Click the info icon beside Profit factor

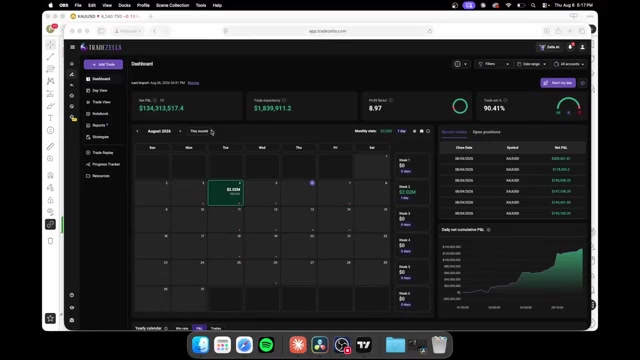[391, 100]
